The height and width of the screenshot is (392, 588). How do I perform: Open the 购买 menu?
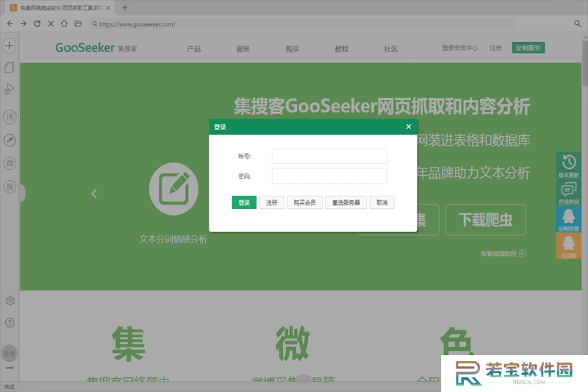292,49
